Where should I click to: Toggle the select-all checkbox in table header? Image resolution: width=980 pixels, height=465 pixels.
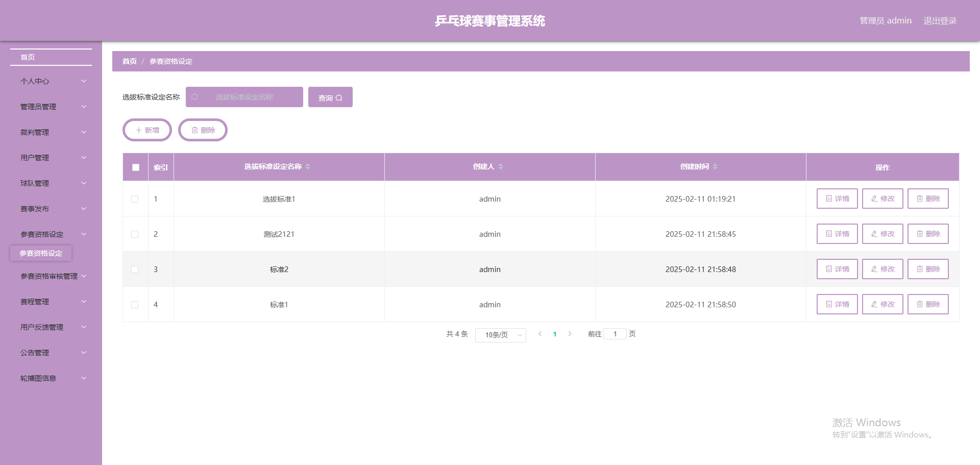click(136, 167)
